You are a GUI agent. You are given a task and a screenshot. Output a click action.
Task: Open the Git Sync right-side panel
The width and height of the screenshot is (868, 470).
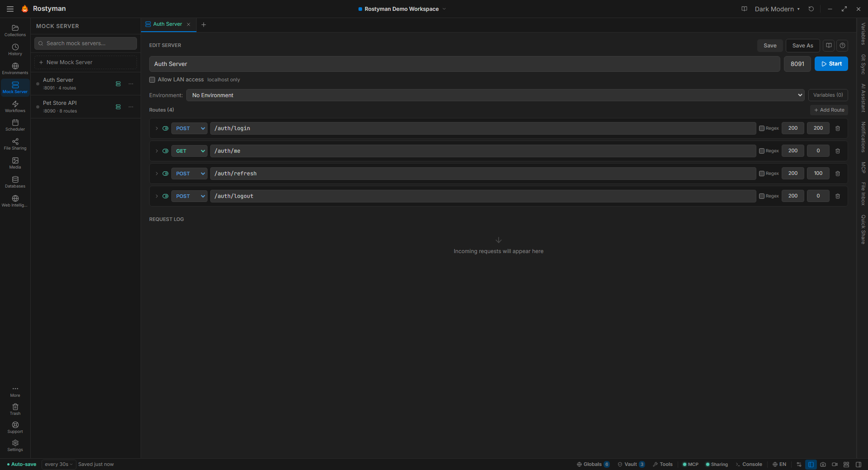click(863, 64)
